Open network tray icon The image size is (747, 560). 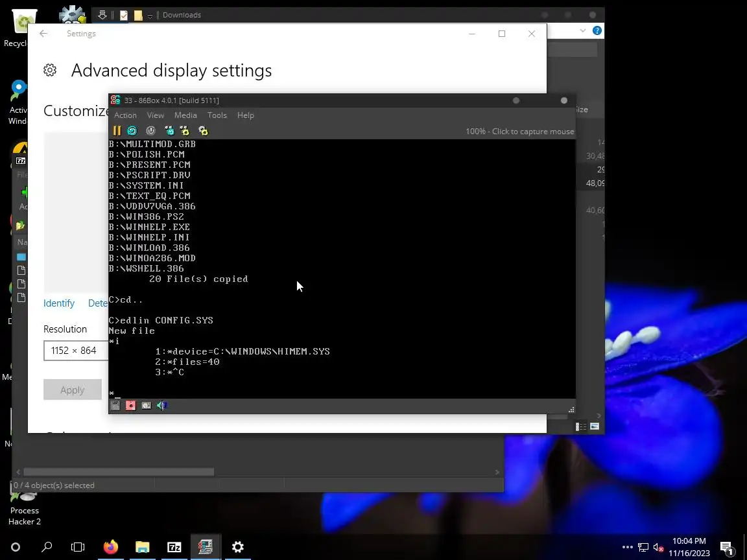643,547
